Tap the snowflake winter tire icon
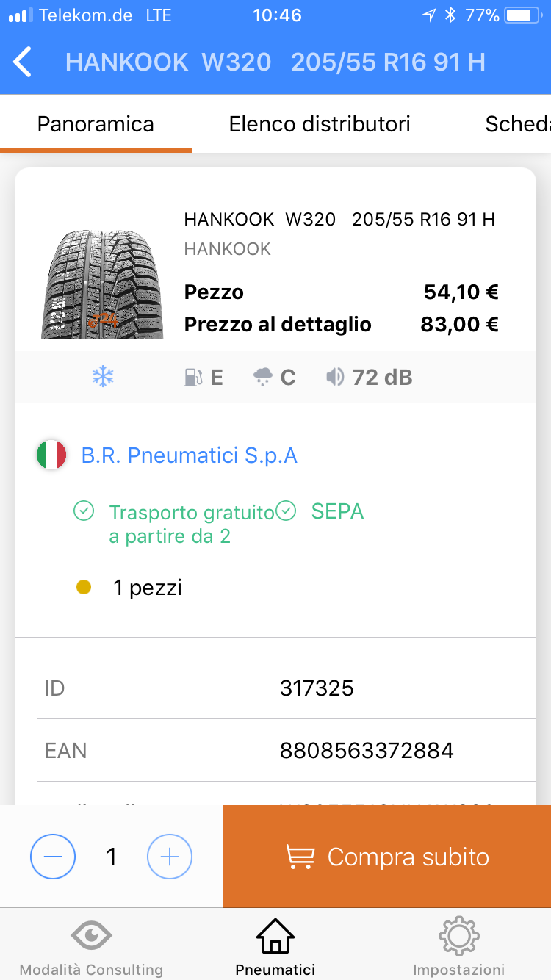Image resolution: width=551 pixels, height=980 pixels. coord(103,377)
